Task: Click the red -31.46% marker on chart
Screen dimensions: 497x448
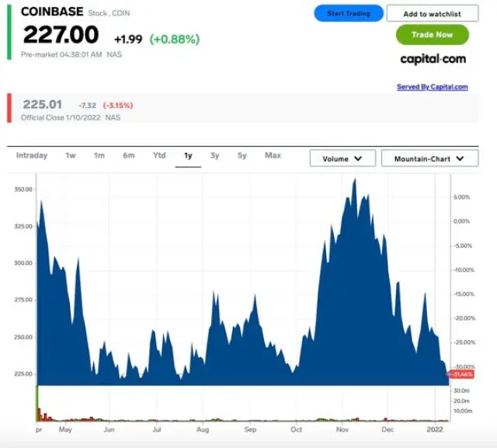Action: point(462,374)
